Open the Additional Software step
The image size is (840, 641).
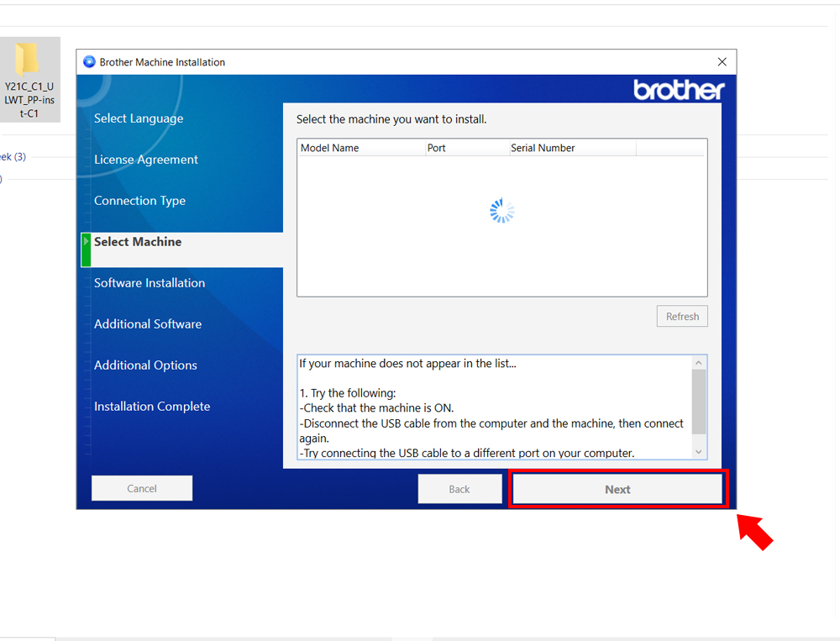pyautogui.click(x=148, y=324)
